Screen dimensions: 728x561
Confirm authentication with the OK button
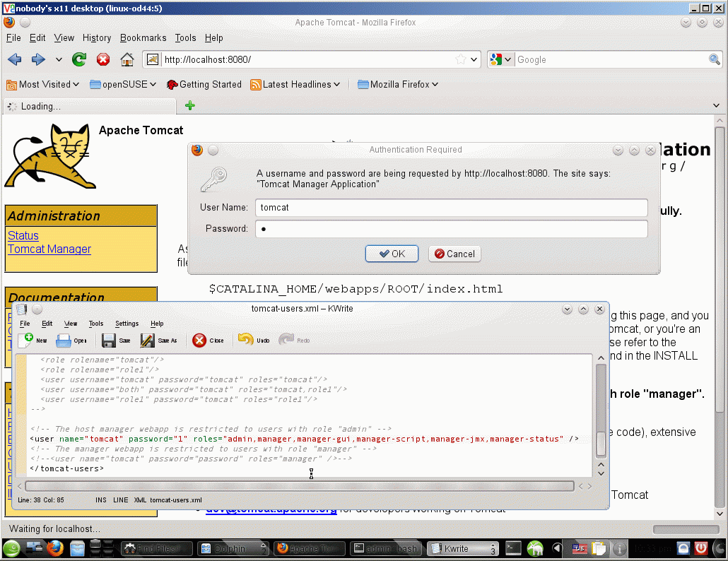[392, 254]
